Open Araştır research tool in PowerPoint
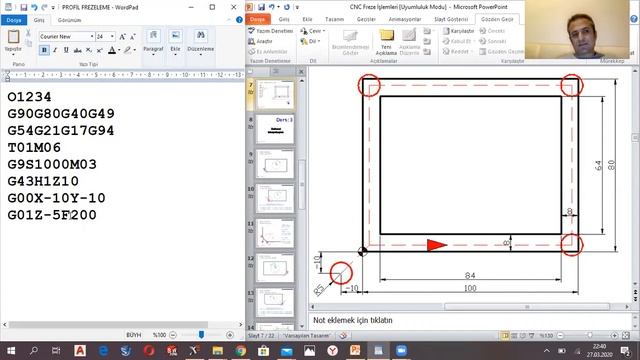The height and width of the screenshot is (360, 640). 260,41
